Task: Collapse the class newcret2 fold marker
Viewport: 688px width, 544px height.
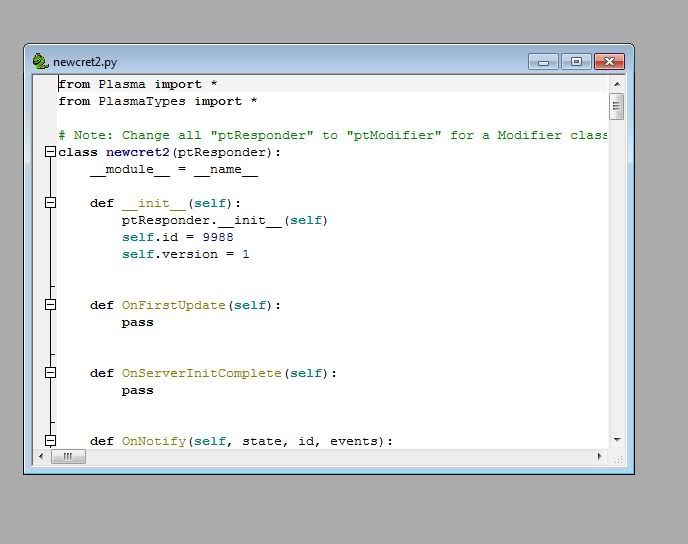Action: click(x=50, y=152)
